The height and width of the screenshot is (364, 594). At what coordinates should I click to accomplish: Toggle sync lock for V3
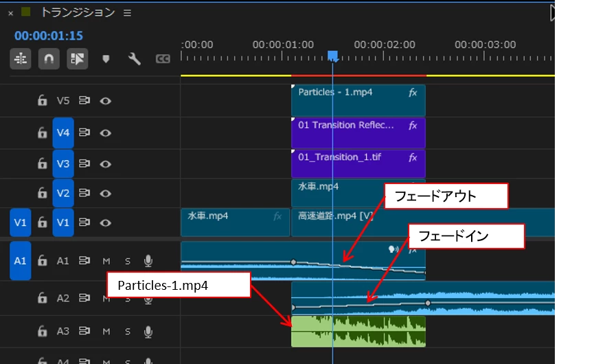point(84,163)
